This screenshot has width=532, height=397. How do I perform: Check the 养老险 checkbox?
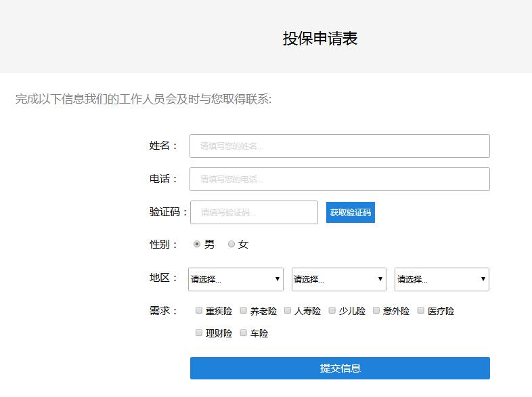click(243, 310)
